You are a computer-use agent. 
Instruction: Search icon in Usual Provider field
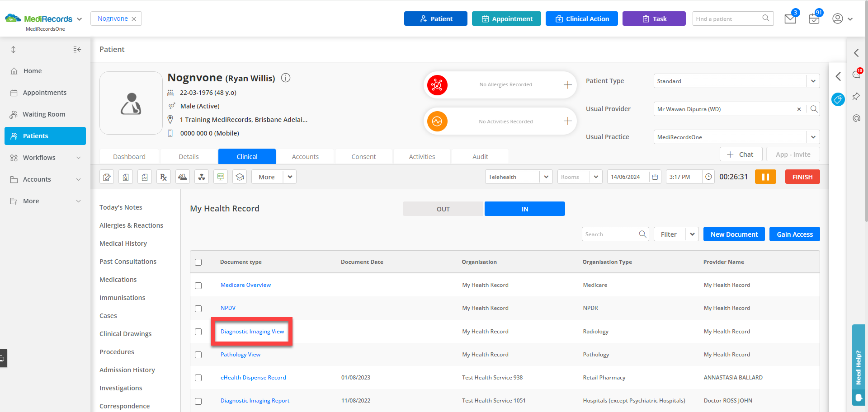[814, 109]
